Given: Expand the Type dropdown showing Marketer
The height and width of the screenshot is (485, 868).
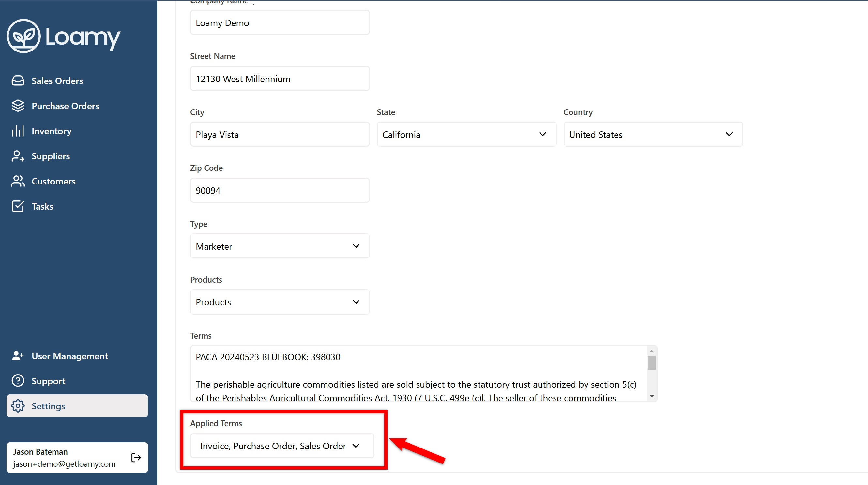Looking at the screenshot, I should [x=280, y=246].
